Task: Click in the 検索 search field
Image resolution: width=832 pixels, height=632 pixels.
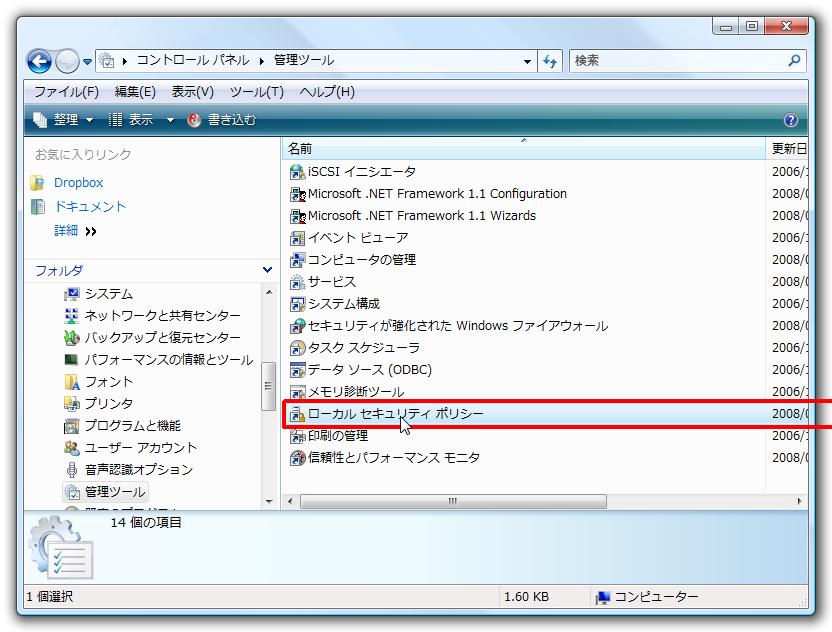Action: pyautogui.click(x=678, y=61)
